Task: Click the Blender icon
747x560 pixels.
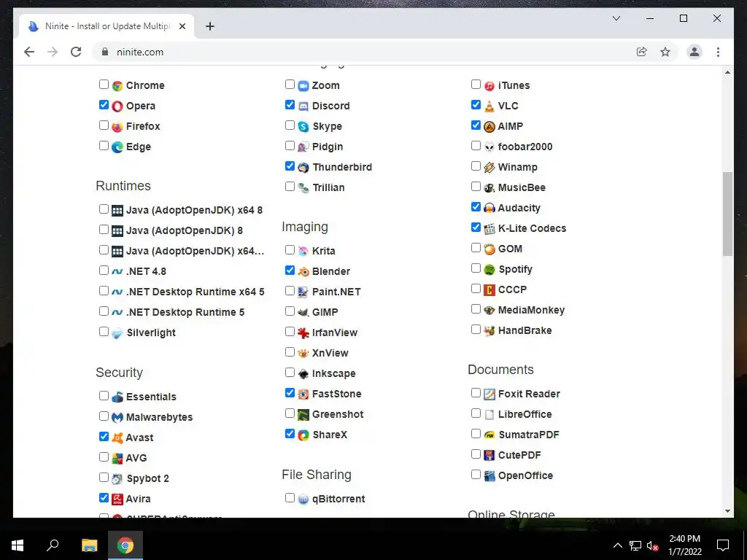Action: coord(303,271)
